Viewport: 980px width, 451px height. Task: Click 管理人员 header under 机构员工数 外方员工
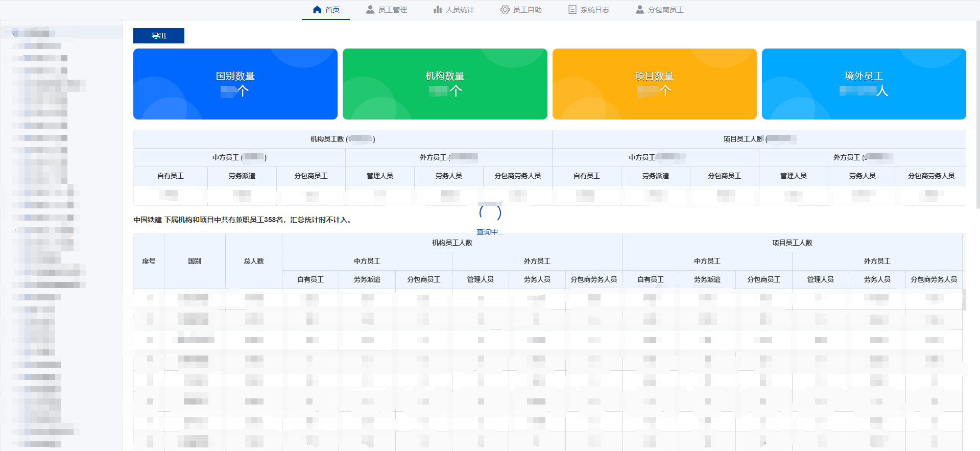pyautogui.click(x=380, y=176)
